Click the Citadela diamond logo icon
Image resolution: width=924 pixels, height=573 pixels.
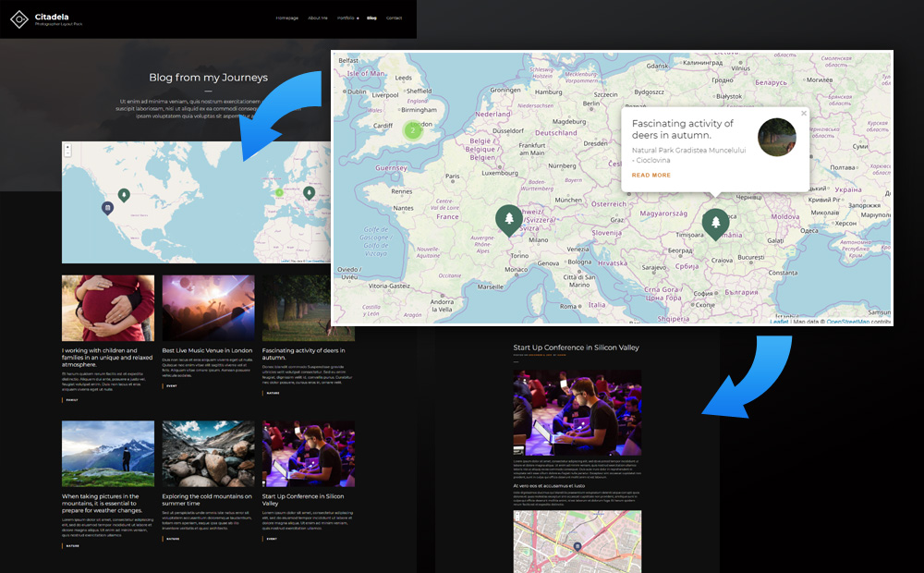pyautogui.click(x=18, y=18)
